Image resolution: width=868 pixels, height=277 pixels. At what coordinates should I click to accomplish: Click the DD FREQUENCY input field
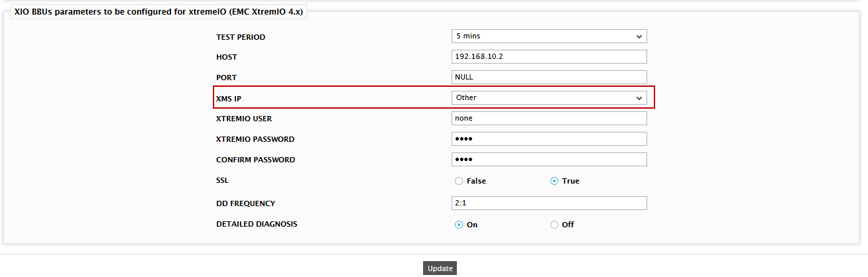click(548, 203)
